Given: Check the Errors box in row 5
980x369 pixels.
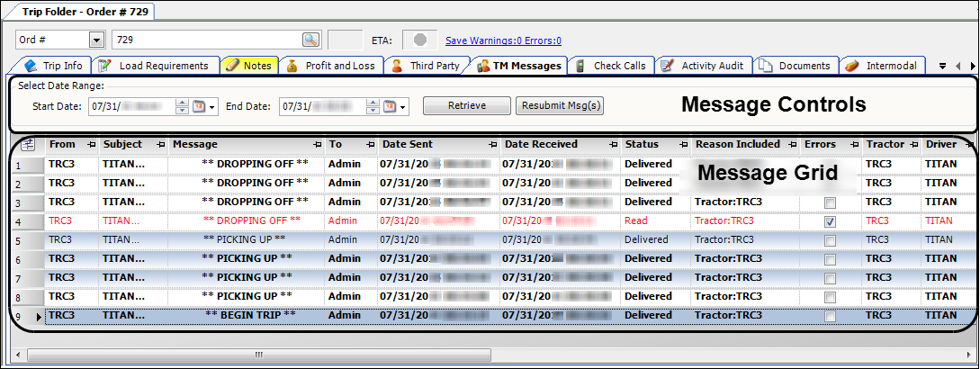Looking at the screenshot, I should [x=830, y=240].
